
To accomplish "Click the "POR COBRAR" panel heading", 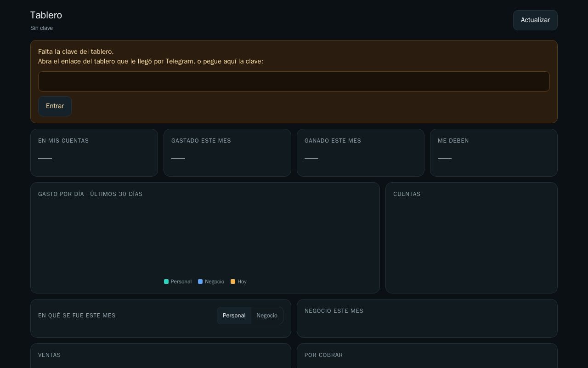I will 324,355.
